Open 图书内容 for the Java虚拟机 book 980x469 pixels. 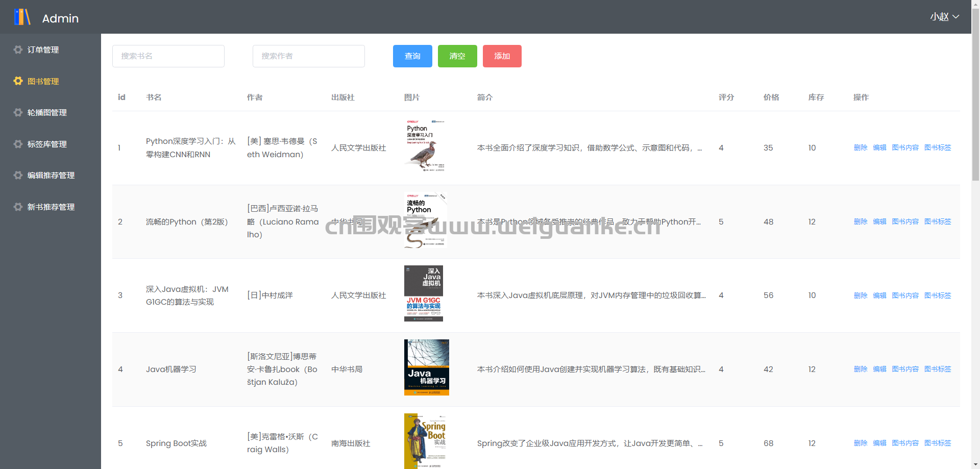[905, 295]
